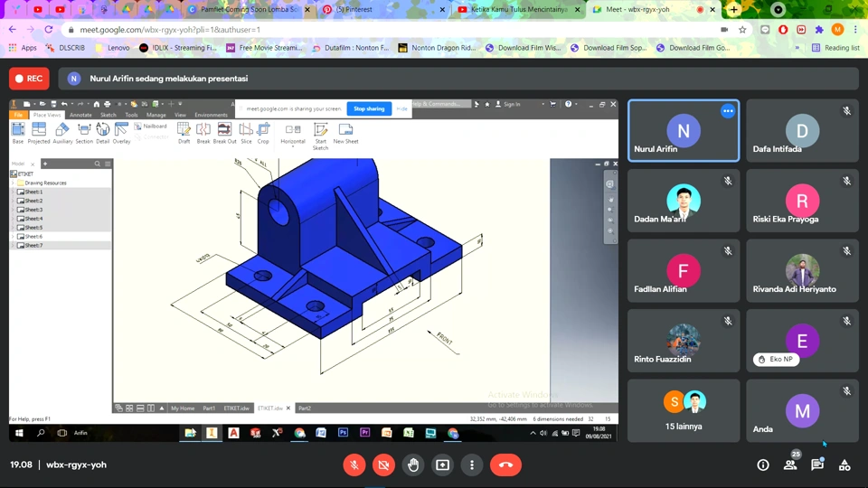Select the Dadan Ma'arif participant tile
The width and height of the screenshot is (868, 488).
point(684,201)
